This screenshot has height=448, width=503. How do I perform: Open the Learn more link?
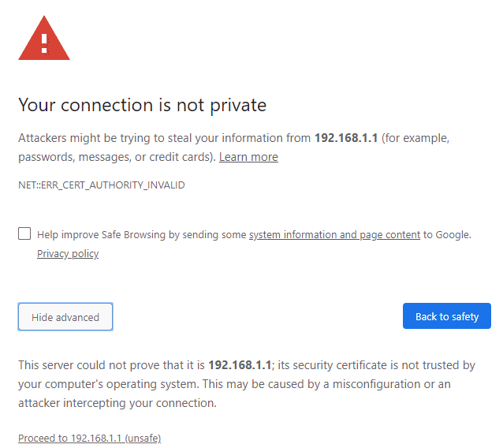click(248, 157)
